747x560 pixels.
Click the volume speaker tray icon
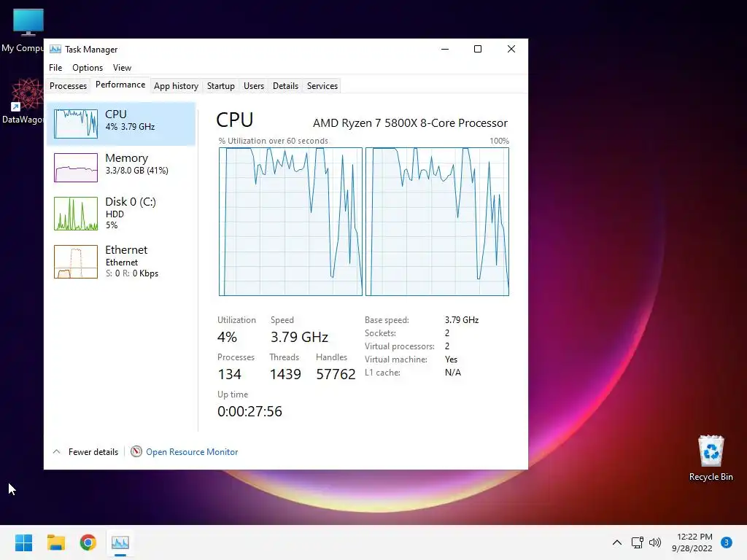[655, 542]
